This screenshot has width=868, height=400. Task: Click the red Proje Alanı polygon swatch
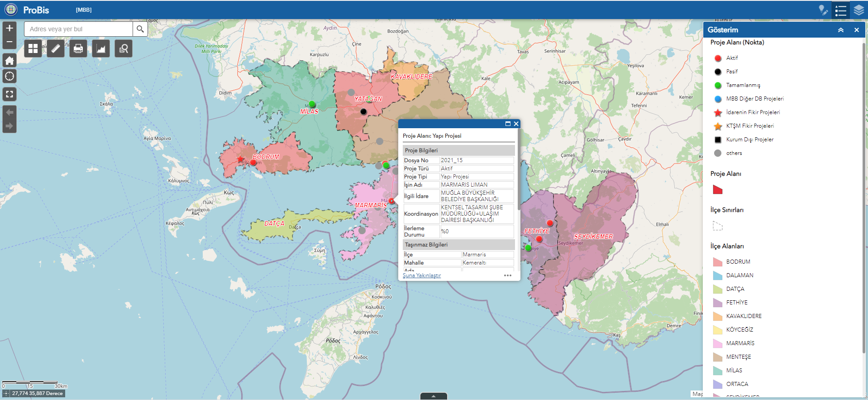tap(718, 189)
